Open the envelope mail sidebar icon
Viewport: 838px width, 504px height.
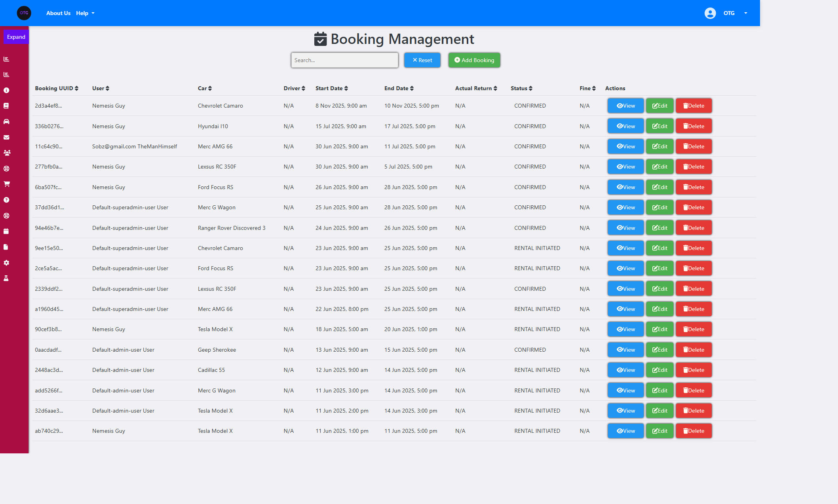click(x=6, y=137)
